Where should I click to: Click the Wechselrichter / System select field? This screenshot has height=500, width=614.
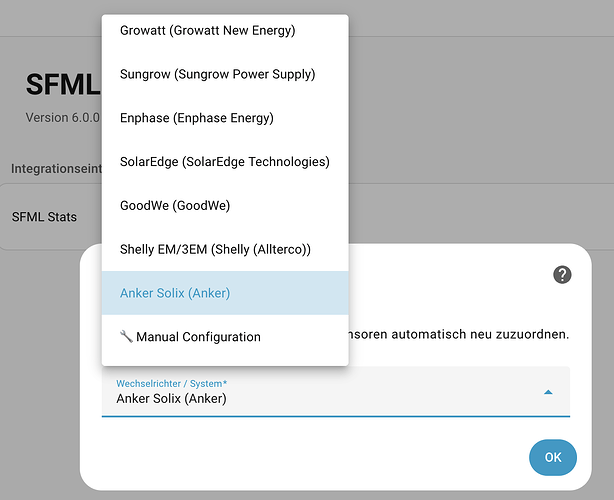pyautogui.click(x=336, y=392)
